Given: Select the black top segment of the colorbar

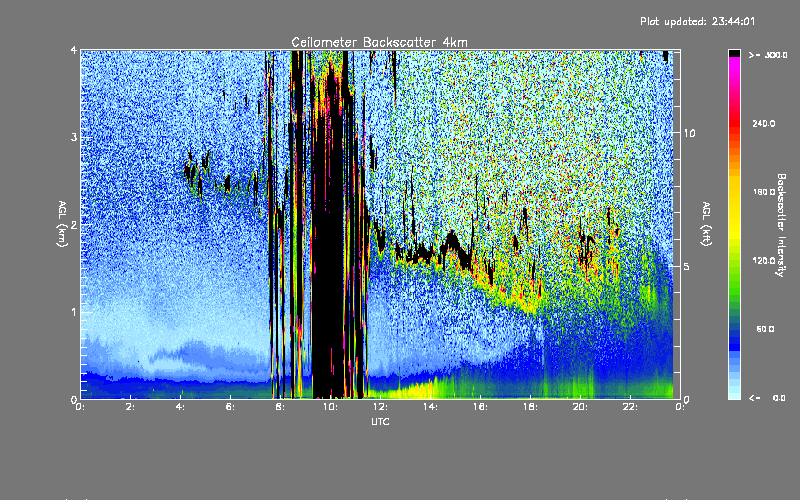Looking at the screenshot, I should pos(734,53).
